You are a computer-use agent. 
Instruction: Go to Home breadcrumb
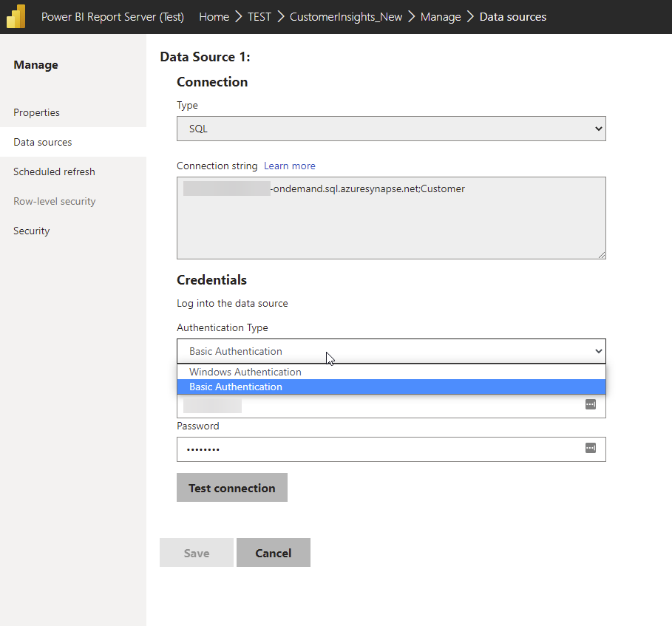pyautogui.click(x=214, y=17)
